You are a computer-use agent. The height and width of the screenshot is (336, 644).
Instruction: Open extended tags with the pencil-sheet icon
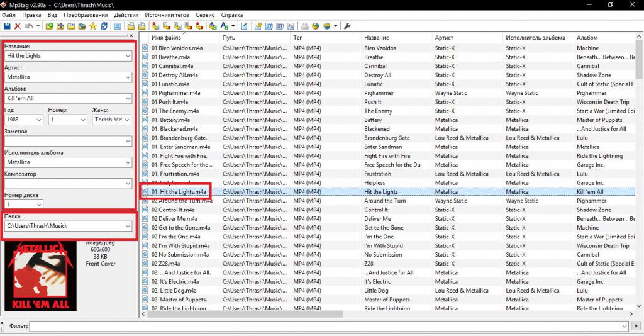pyautogui.click(x=244, y=26)
